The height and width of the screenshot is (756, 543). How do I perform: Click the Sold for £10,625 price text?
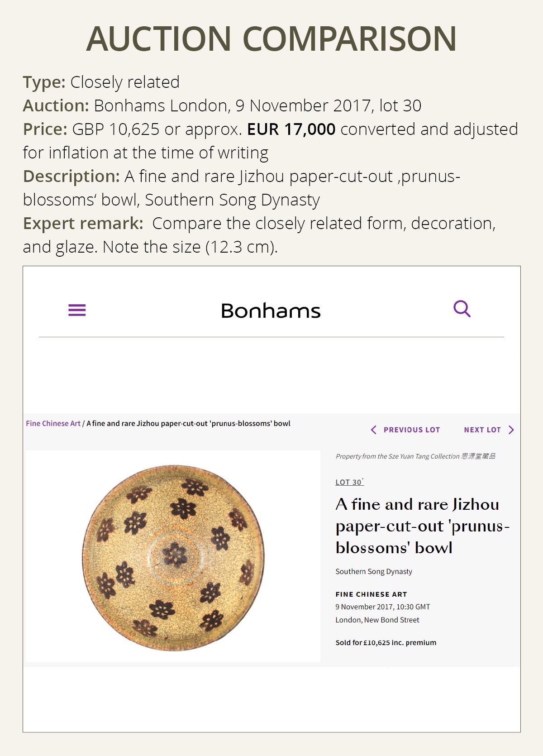(386, 642)
